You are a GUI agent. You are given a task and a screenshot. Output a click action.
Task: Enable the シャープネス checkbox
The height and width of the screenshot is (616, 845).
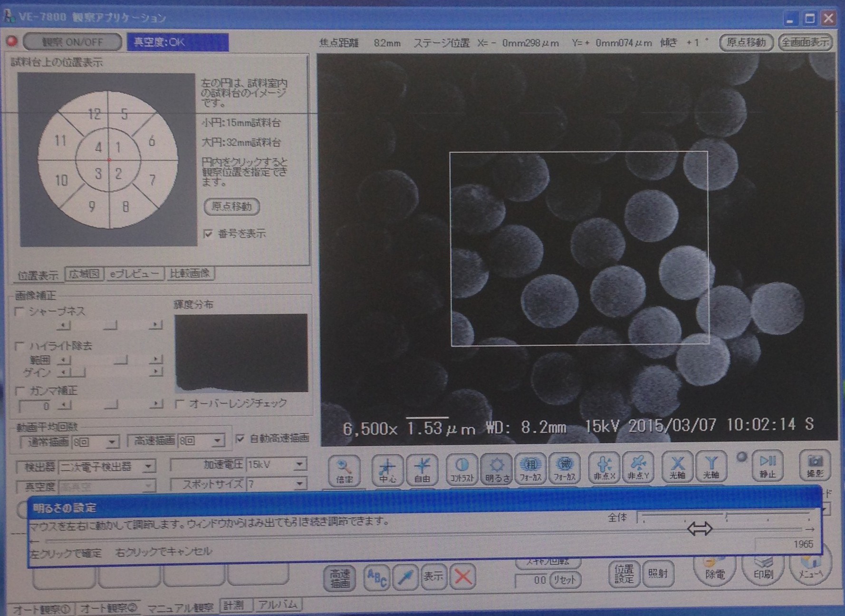point(19,311)
